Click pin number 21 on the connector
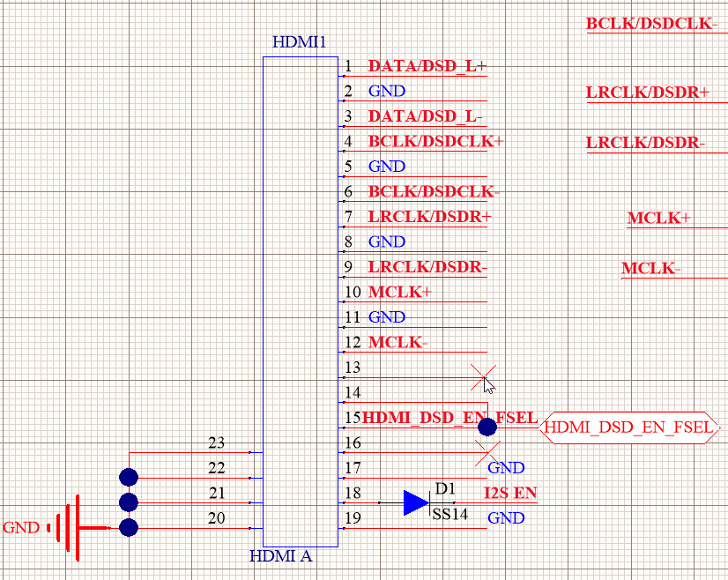 [216, 493]
